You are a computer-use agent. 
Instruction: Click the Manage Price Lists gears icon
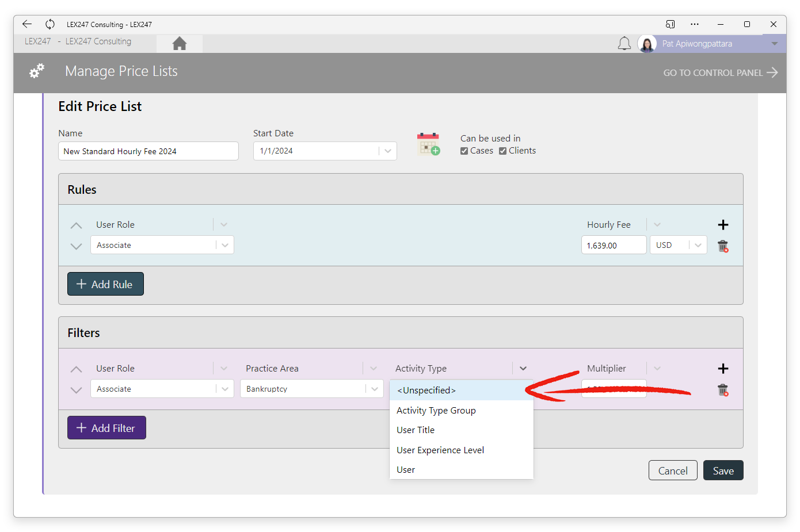37,71
